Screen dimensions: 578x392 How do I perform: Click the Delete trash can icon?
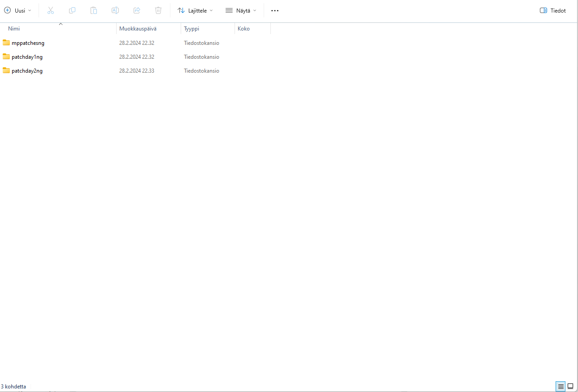click(158, 10)
